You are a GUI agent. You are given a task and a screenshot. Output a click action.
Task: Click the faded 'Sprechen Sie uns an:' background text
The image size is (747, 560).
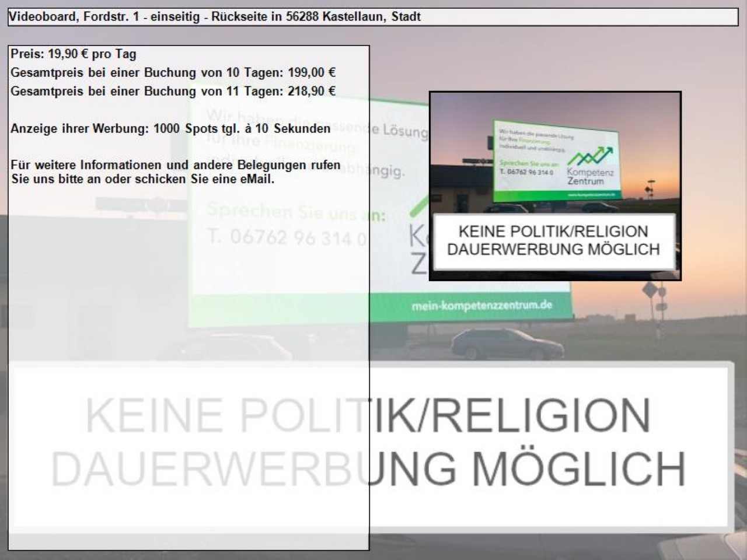(296, 211)
